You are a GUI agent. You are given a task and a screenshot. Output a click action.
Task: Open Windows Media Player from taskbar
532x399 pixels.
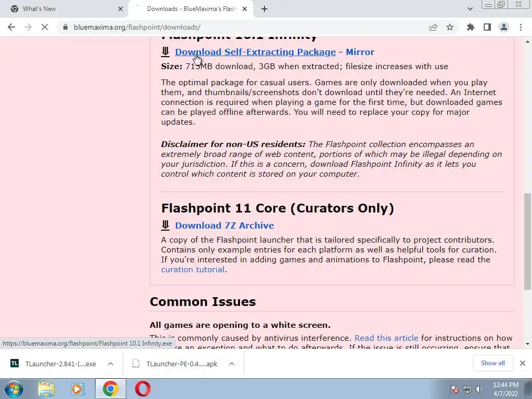point(77,389)
